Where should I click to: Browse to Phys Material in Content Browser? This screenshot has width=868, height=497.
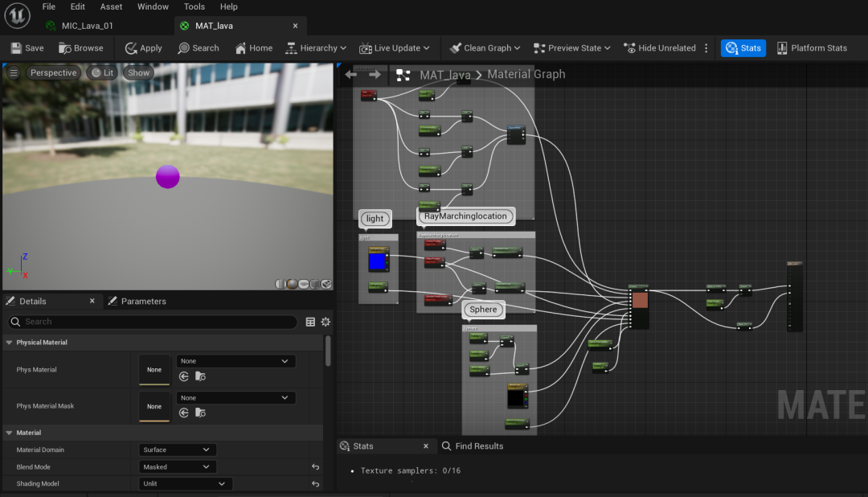click(x=200, y=376)
